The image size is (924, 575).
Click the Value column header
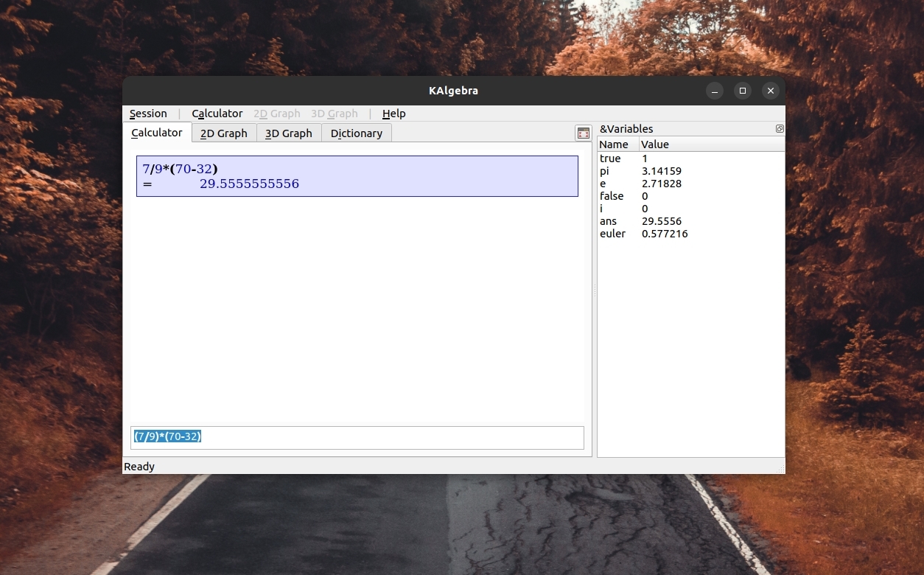pos(655,144)
